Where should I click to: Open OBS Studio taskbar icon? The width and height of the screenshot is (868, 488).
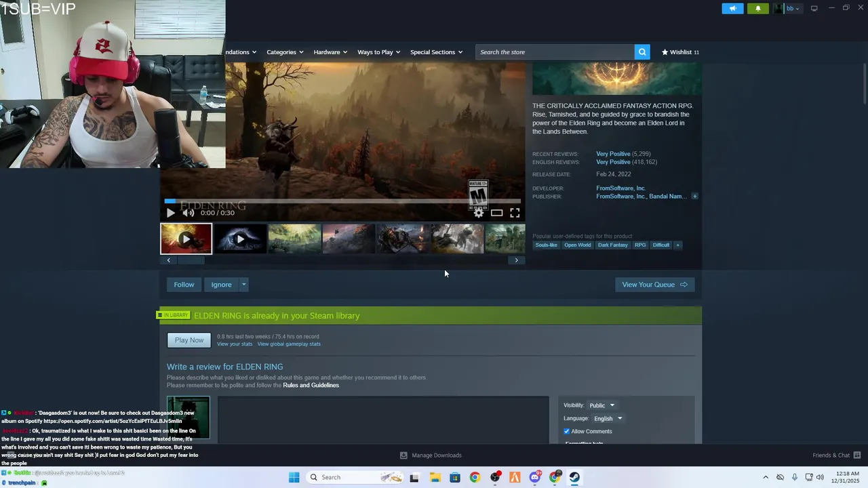(495, 477)
